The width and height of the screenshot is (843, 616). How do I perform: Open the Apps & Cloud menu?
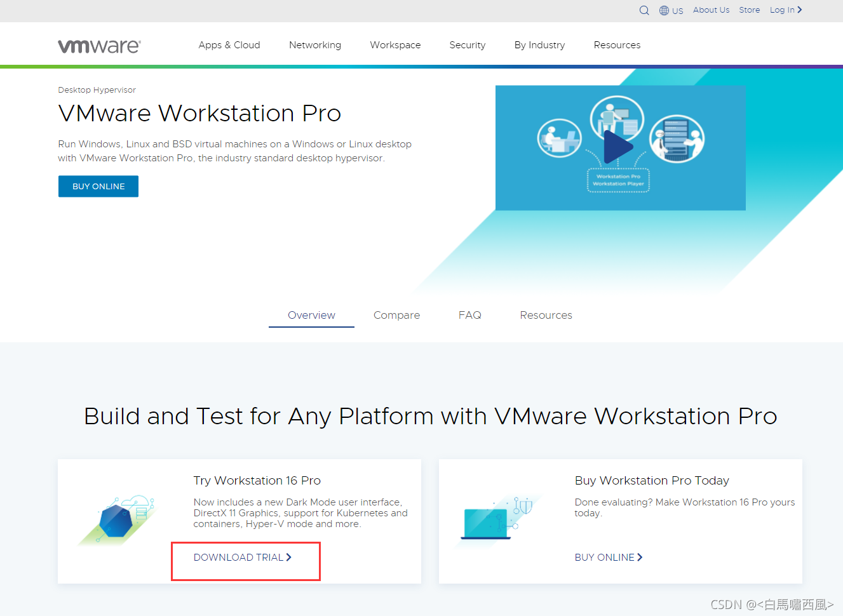(229, 45)
